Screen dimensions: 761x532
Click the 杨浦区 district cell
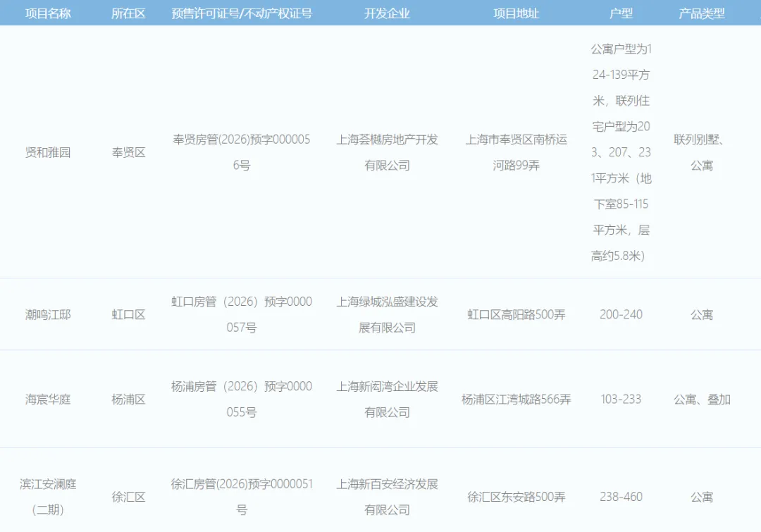[129, 400]
